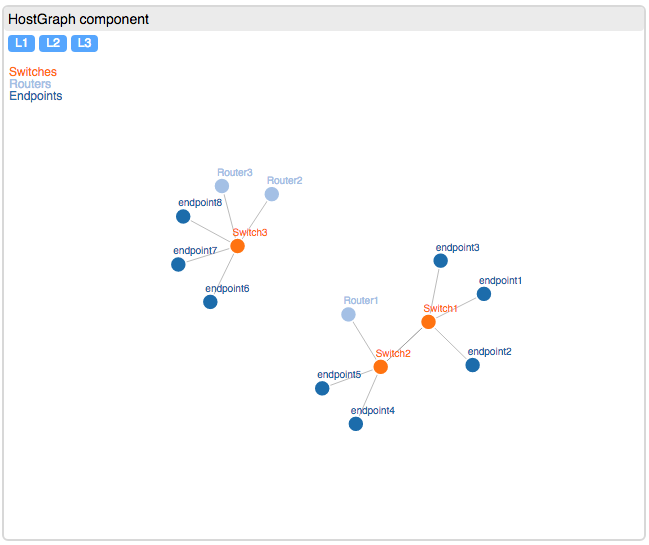Click the Router1 node circle
Viewport: 649px width, 545px height.
click(348, 315)
